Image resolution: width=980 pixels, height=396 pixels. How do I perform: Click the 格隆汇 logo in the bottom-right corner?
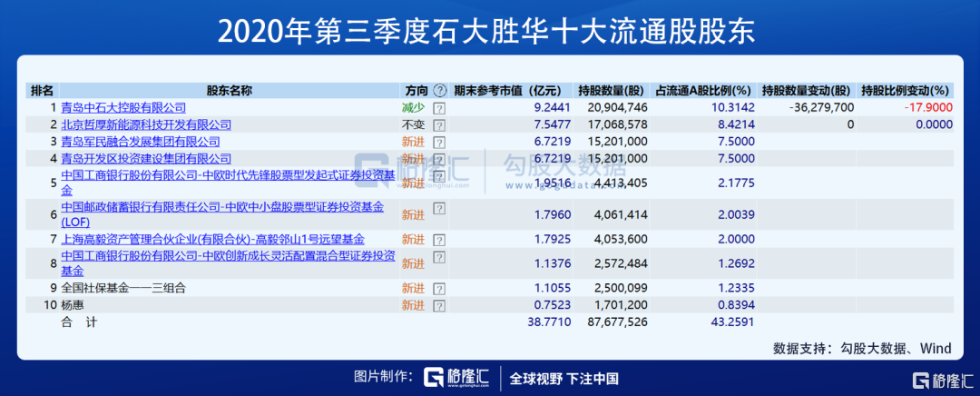[943, 381]
